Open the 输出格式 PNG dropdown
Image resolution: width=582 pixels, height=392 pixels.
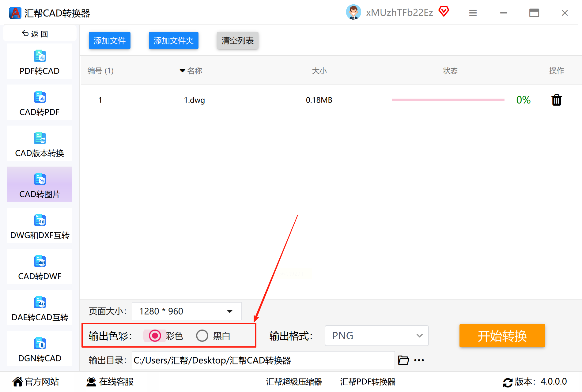(376, 336)
